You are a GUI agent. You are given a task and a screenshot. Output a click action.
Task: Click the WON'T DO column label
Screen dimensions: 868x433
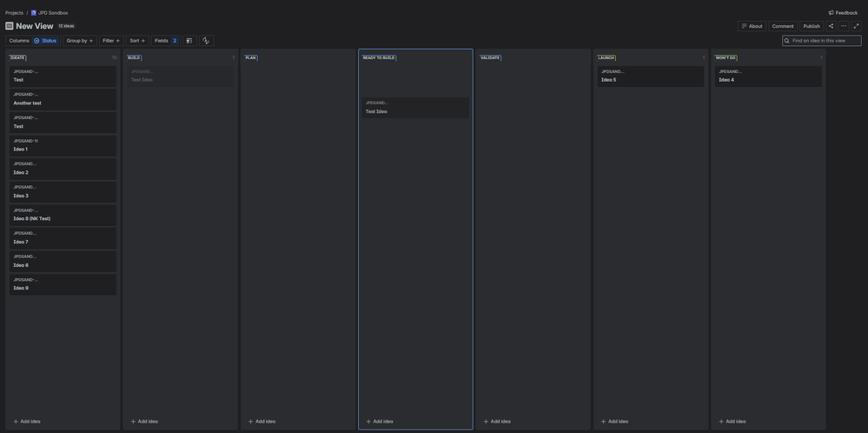click(726, 57)
